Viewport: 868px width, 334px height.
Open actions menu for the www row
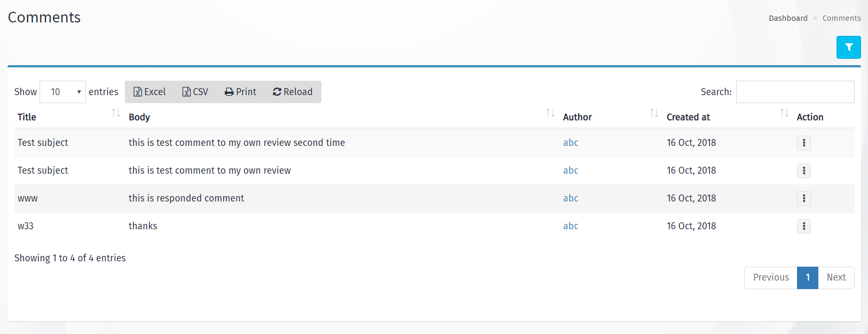pyautogui.click(x=804, y=198)
